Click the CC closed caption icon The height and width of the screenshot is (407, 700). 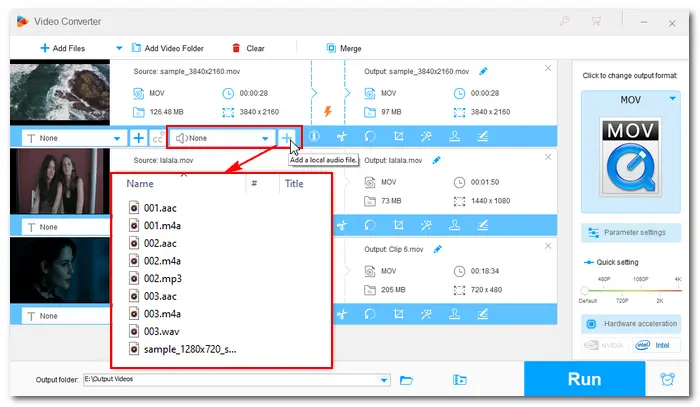click(158, 138)
